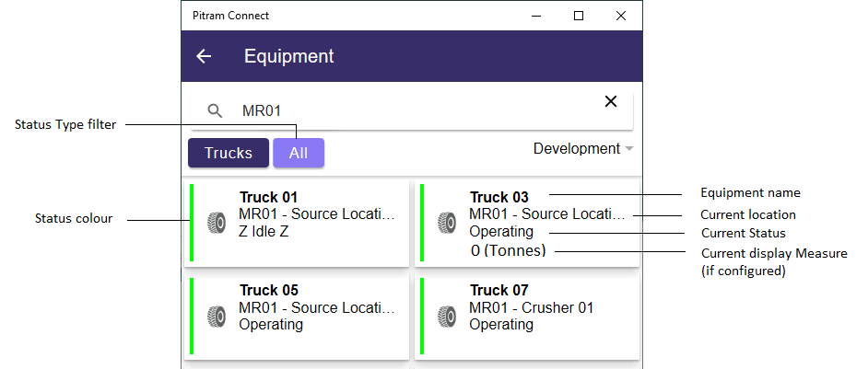The height and width of the screenshot is (369, 868).
Task: Click the green status bar on Truck 01
Action: coord(192,223)
